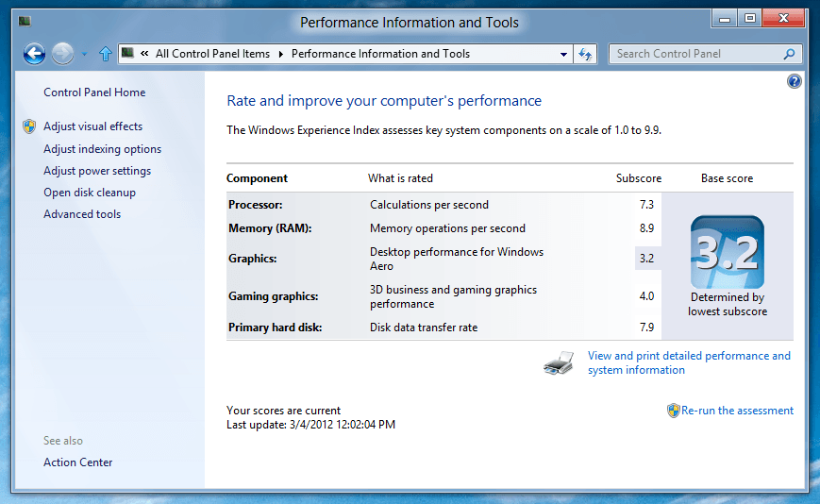Open window system menu icon in title bar

[x=25, y=21]
